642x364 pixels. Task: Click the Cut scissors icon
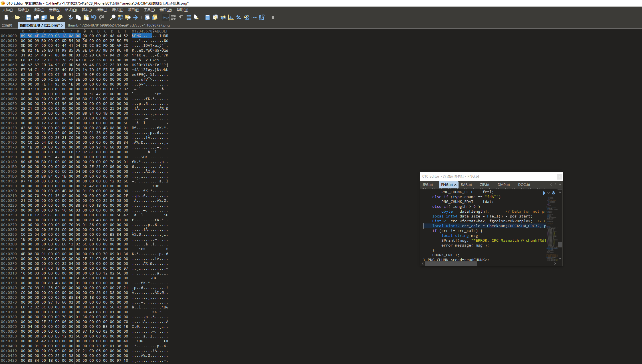click(x=70, y=17)
